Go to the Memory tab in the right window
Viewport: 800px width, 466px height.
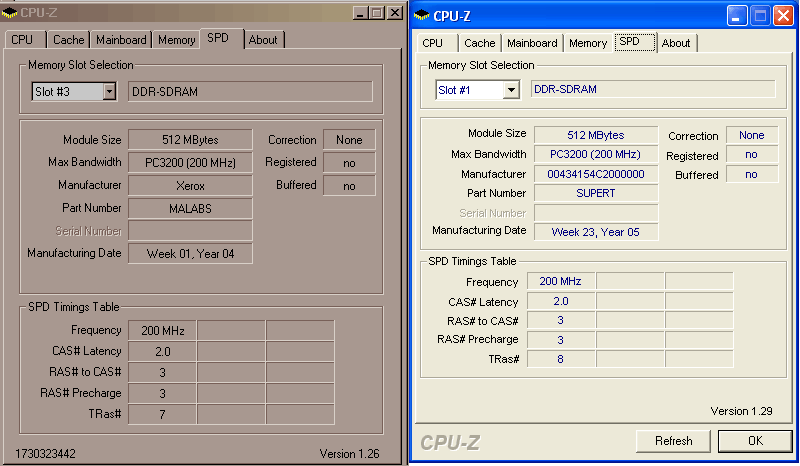coord(588,43)
